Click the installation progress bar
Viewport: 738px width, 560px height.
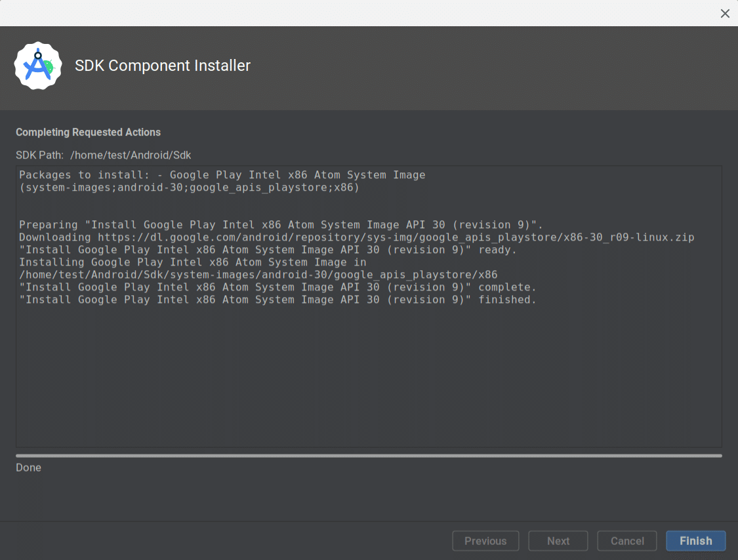click(369, 456)
